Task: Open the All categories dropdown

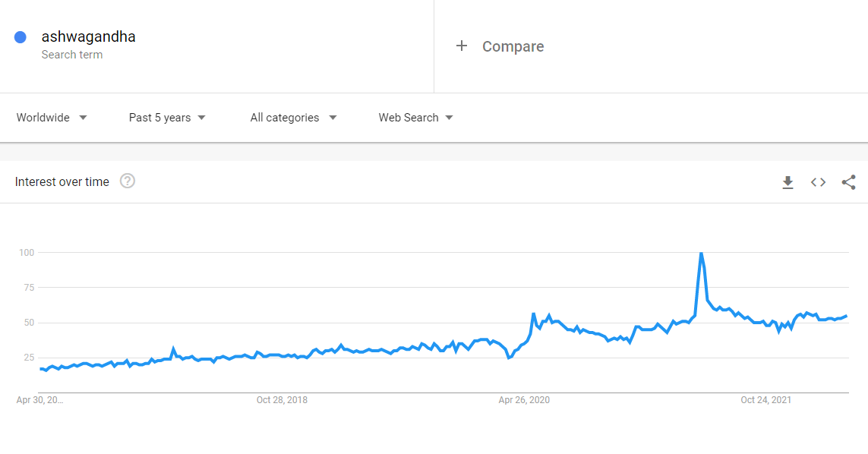Action: pos(293,118)
